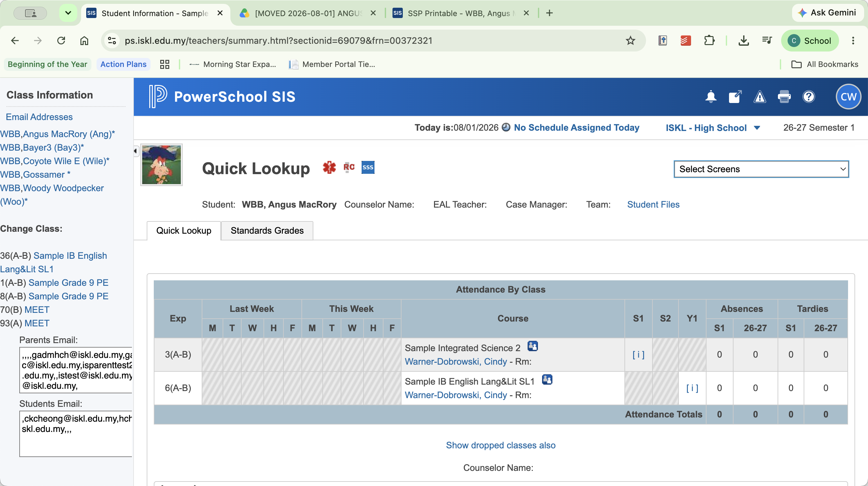868x486 pixels.
Task: Select student WBB,Gossamer
Action: [35, 174]
